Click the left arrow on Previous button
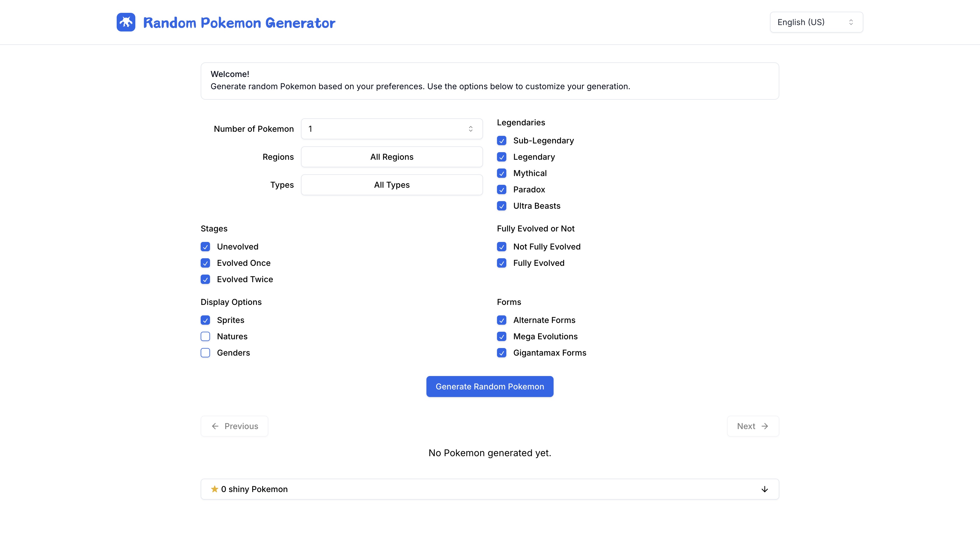 coord(215,426)
